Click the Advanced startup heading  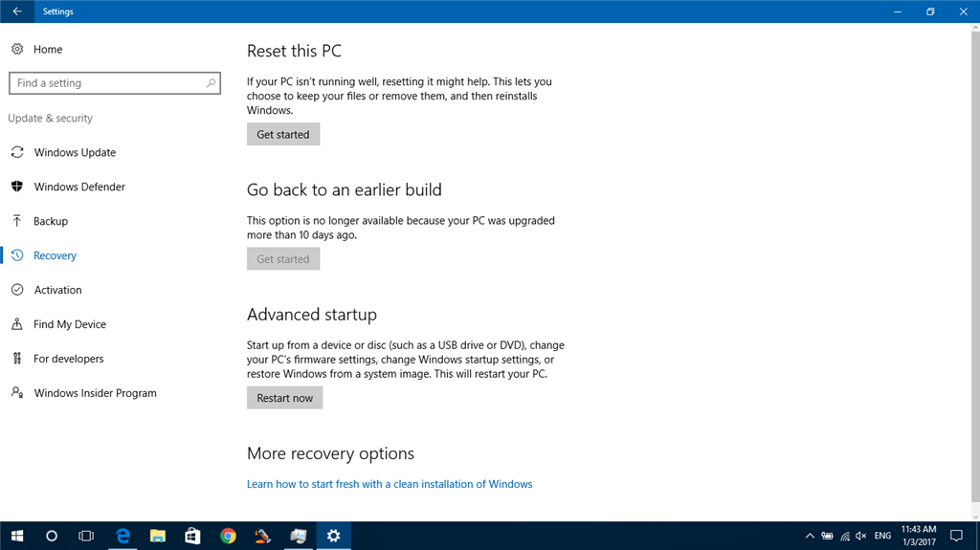coord(312,314)
